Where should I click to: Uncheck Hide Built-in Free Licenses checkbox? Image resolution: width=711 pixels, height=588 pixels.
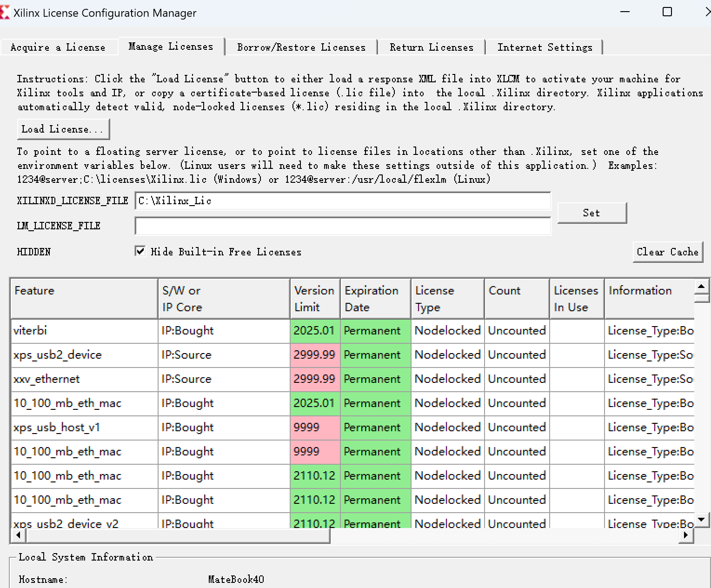[140, 251]
